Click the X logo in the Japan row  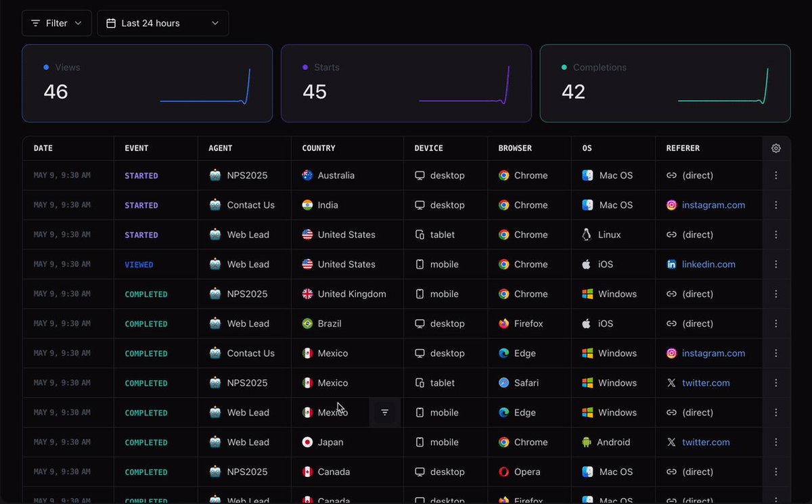(x=671, y=442)
